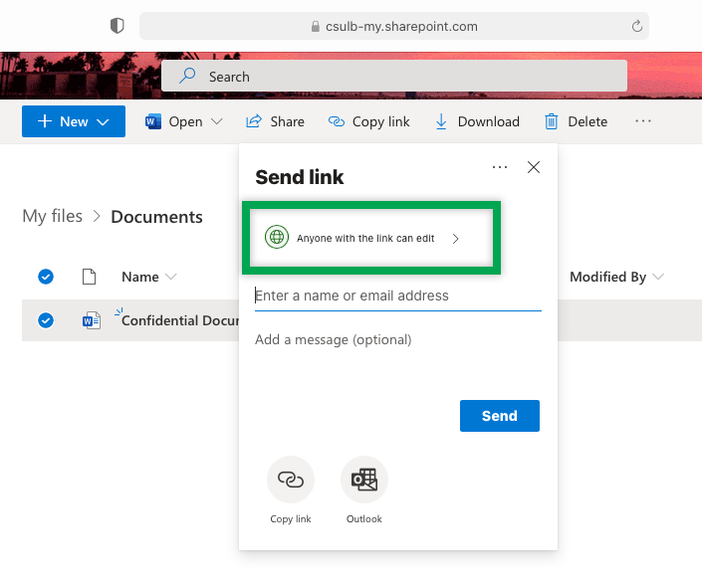Click the magnifier search icon

pos(187,76)
